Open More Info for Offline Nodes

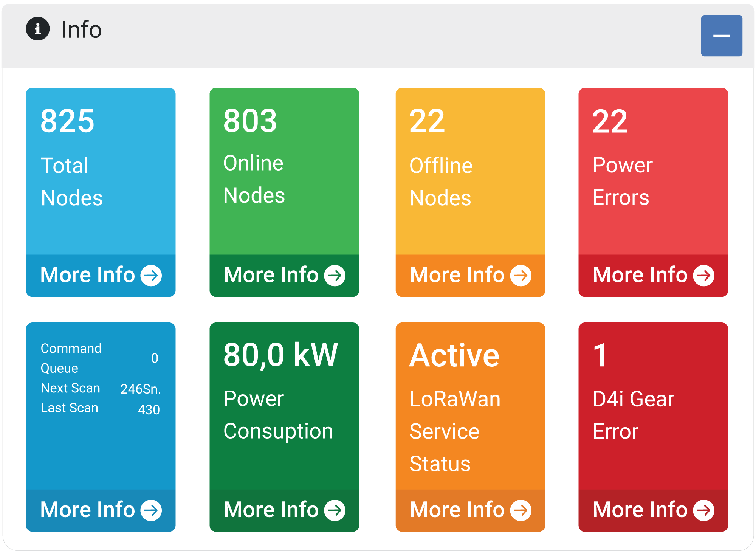tap(471, 275)
